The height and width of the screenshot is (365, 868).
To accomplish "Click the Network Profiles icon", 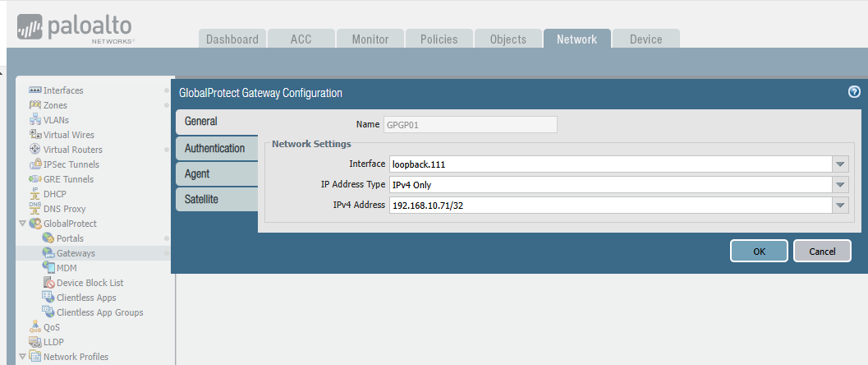I will [34, 357].
